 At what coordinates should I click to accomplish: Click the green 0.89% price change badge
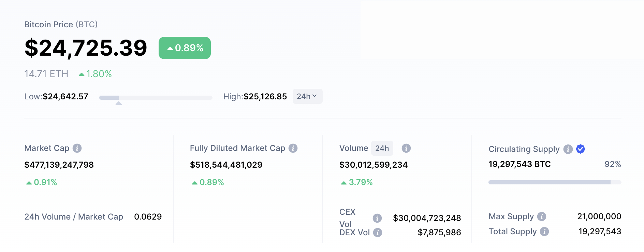click(x=185, y=48)
